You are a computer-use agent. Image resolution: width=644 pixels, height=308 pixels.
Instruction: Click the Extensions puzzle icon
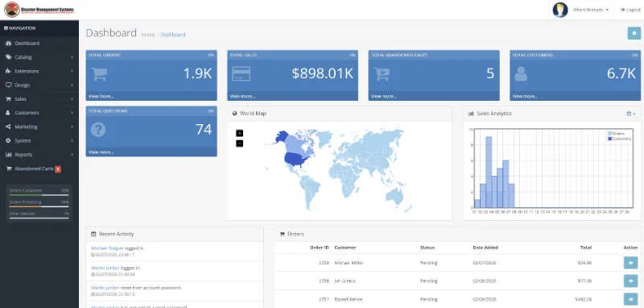8,71
